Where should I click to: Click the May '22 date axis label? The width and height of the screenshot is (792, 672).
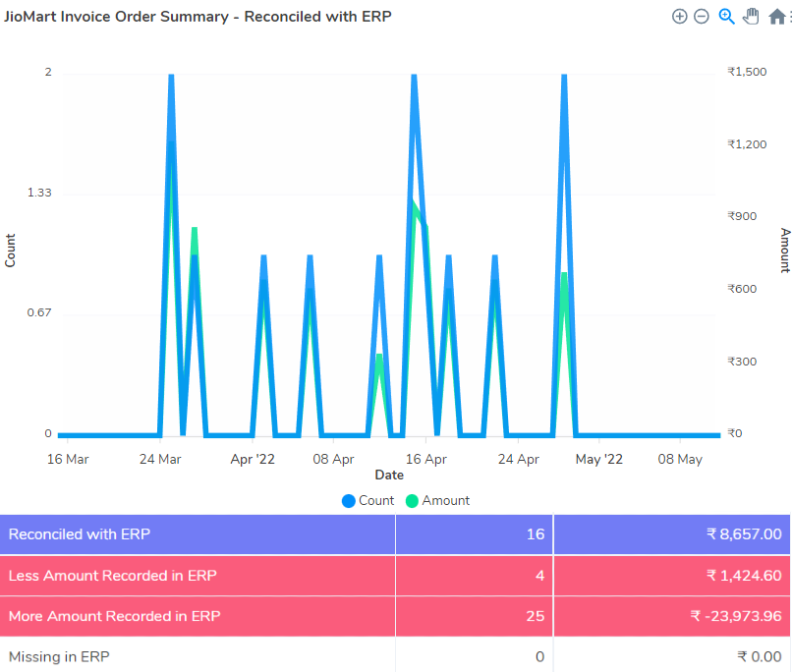(599, 459)
